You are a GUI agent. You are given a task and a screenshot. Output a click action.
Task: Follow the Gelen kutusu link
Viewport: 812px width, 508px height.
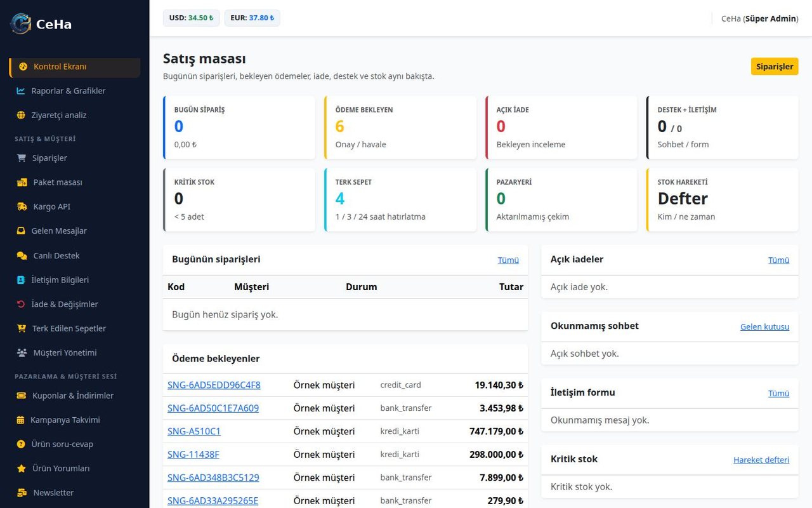tap(765, 326)
